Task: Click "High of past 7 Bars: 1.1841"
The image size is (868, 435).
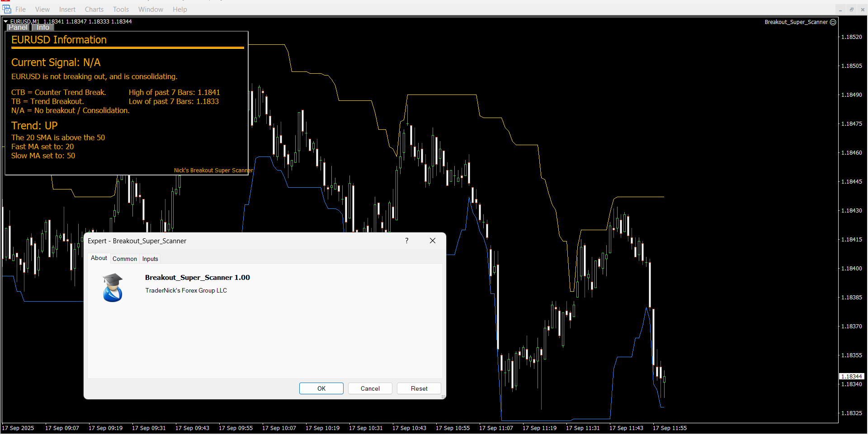Action: click(x=175, y=92)
